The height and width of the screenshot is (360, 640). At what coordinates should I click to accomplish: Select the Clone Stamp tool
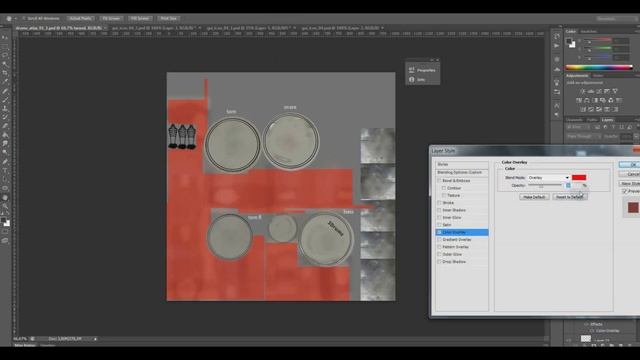(x=5, y=109)
